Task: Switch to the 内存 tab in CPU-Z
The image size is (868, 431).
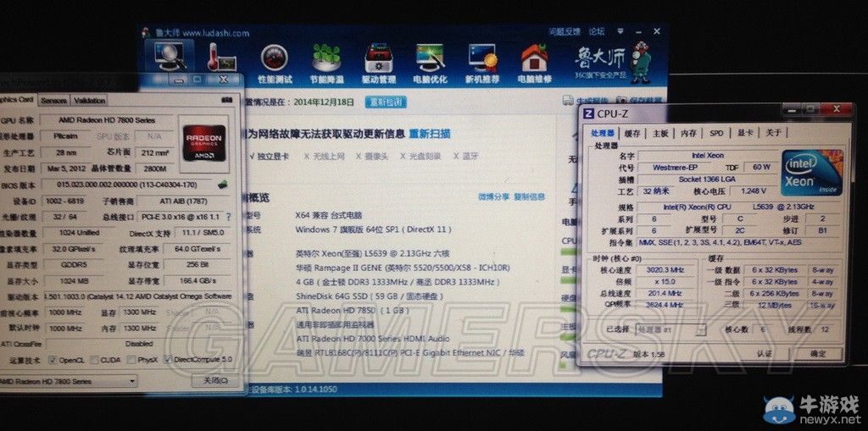Action: [x=688, y=133]
